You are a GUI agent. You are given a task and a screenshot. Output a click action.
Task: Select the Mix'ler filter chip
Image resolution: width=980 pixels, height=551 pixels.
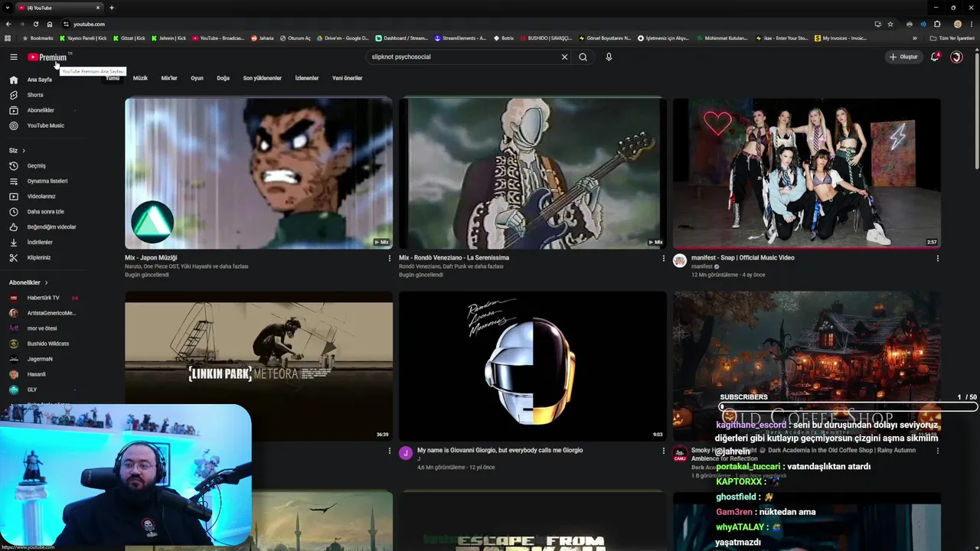[x=169, y=78]
